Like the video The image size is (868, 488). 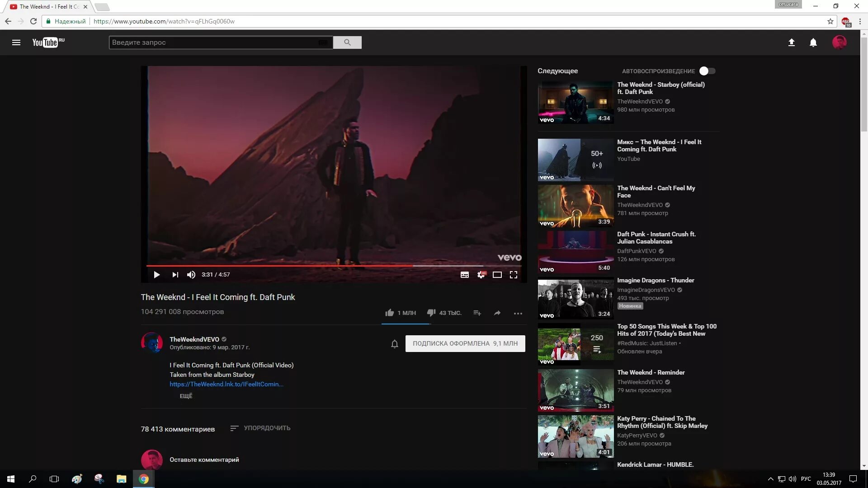click(400, 313)
